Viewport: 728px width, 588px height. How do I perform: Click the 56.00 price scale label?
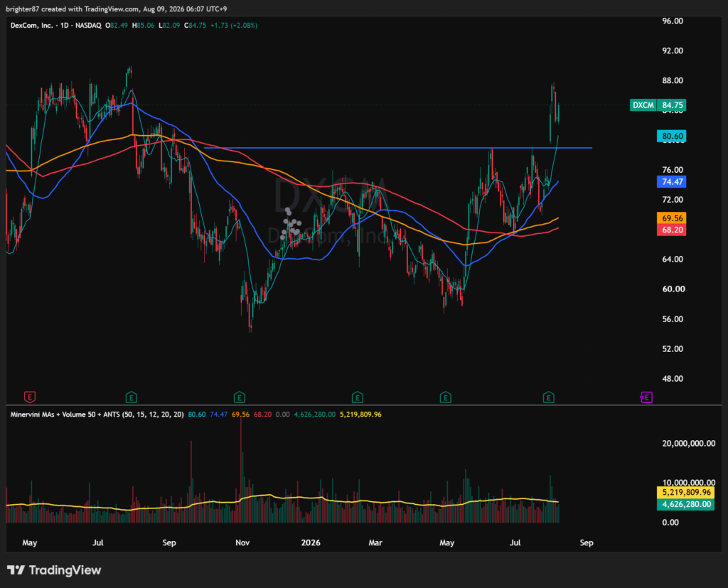[x=673, y=319]
